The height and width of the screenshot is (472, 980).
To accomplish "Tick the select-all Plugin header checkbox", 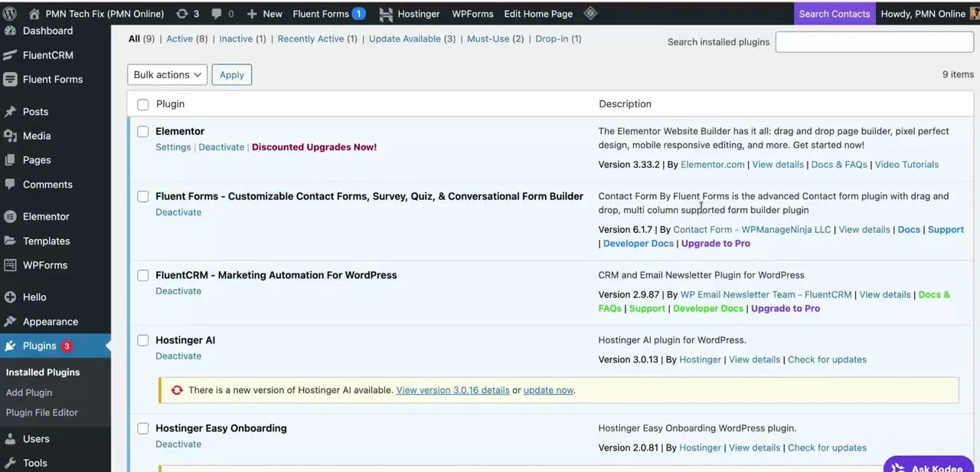I will (143, 104).
